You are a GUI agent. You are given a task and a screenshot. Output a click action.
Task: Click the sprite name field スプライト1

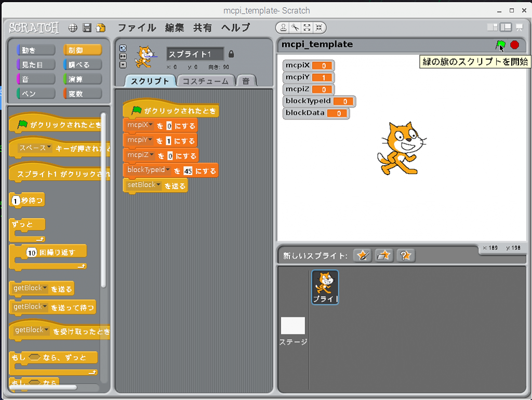pyautogui.click(x=195, y=54)
